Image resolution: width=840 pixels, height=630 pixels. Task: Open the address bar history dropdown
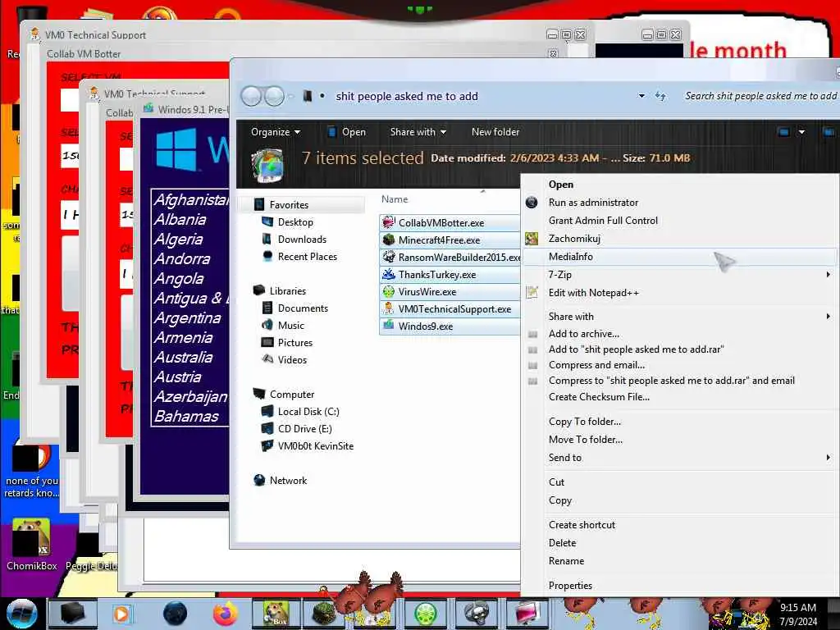[641, 96]
